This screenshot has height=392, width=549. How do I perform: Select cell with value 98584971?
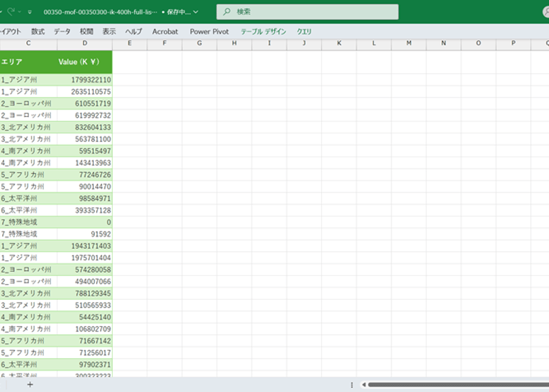tap(85, 198)
